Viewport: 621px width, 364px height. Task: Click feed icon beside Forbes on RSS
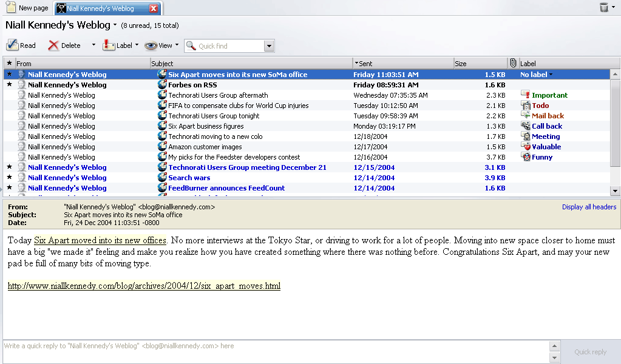[162, 84]
